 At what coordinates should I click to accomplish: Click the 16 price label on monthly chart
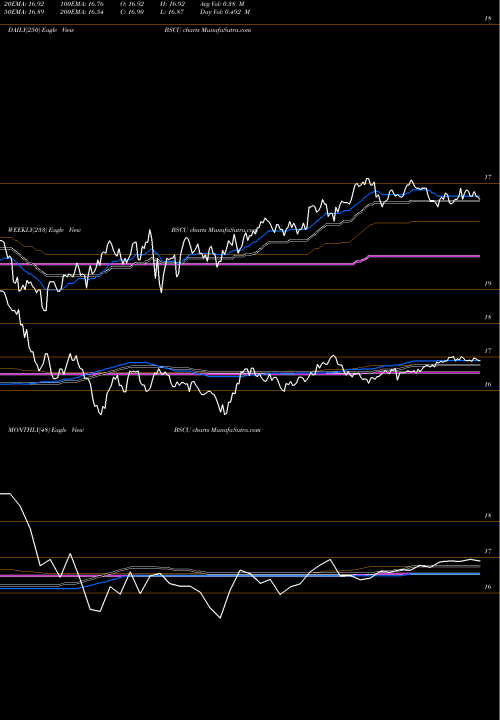pos(488,587)
